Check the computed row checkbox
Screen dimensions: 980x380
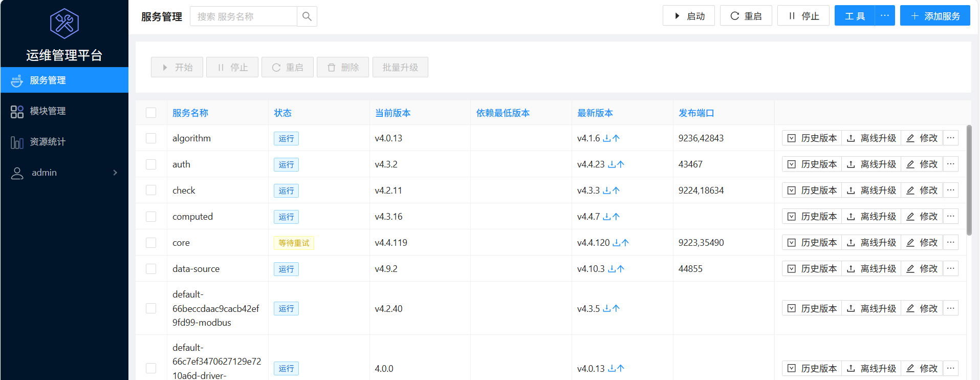[x=151, y=217]
